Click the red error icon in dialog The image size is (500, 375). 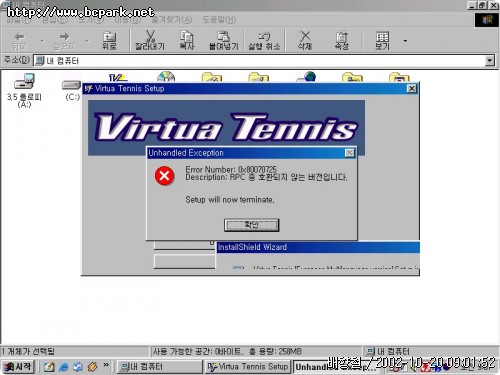point(164,175)
